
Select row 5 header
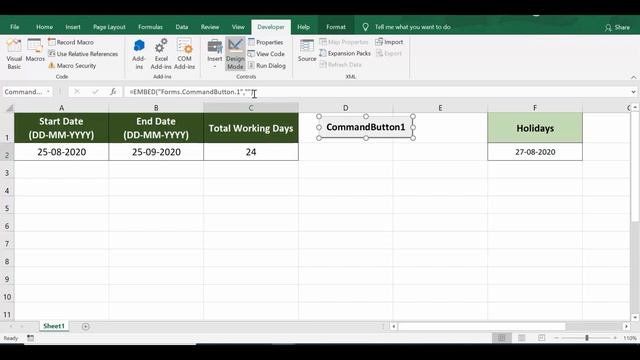click(x=7, y=208)
